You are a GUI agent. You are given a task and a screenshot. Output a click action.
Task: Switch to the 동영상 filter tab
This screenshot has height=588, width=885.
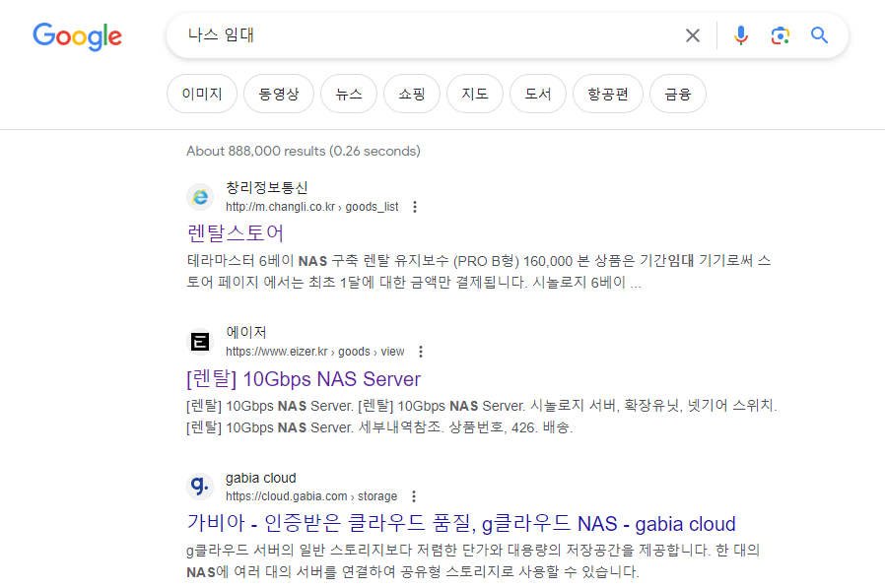pos(279,95)
